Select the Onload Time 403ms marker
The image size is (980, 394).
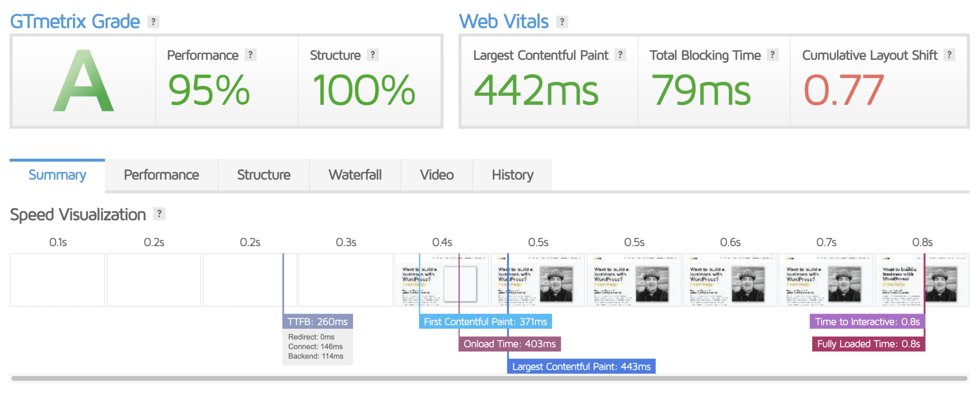point(510,344)
